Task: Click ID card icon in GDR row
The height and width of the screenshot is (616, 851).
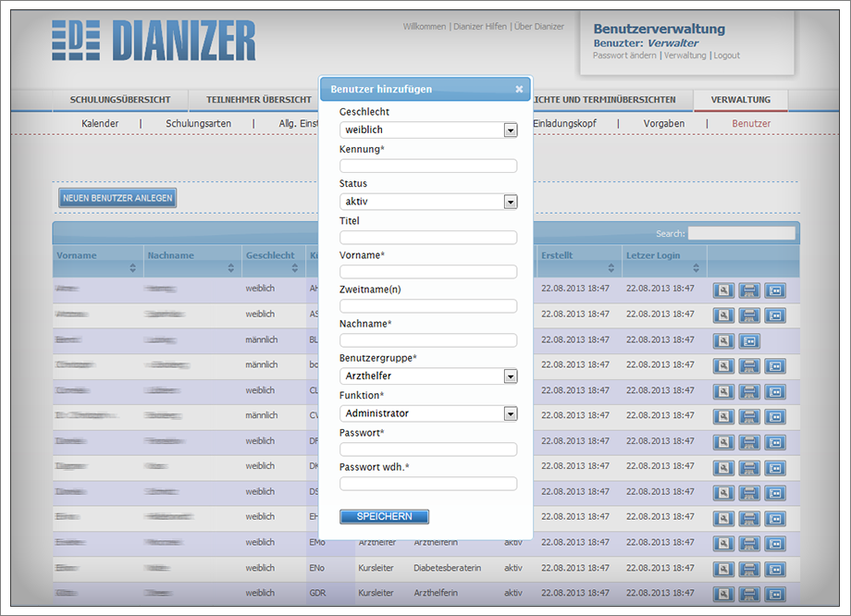Action: click(x=775, y=595)
